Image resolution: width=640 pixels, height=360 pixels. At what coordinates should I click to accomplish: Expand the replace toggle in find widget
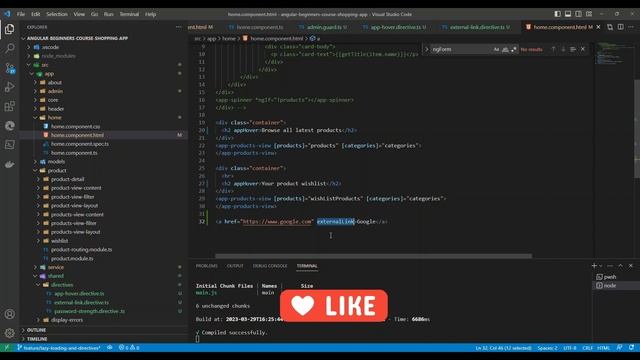427,49
